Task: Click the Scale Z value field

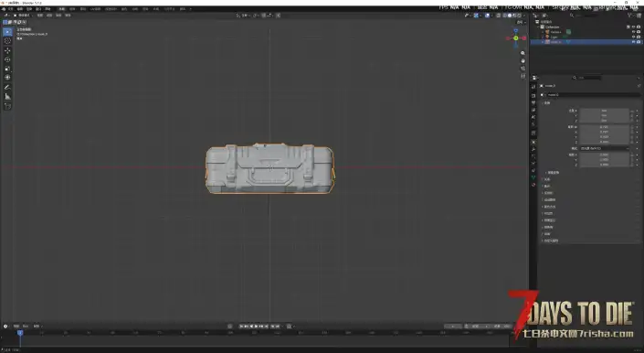Action: pyautogui.click(x=604, y=165)
